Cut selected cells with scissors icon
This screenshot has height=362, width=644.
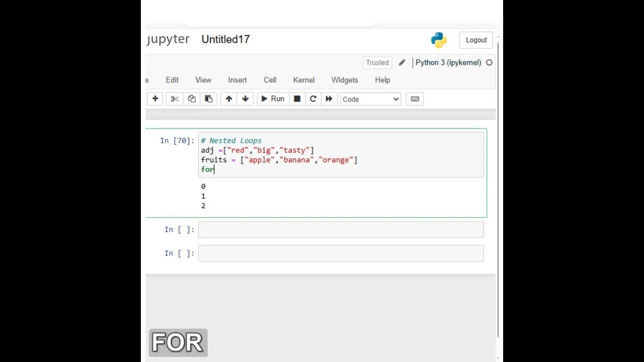175,99
